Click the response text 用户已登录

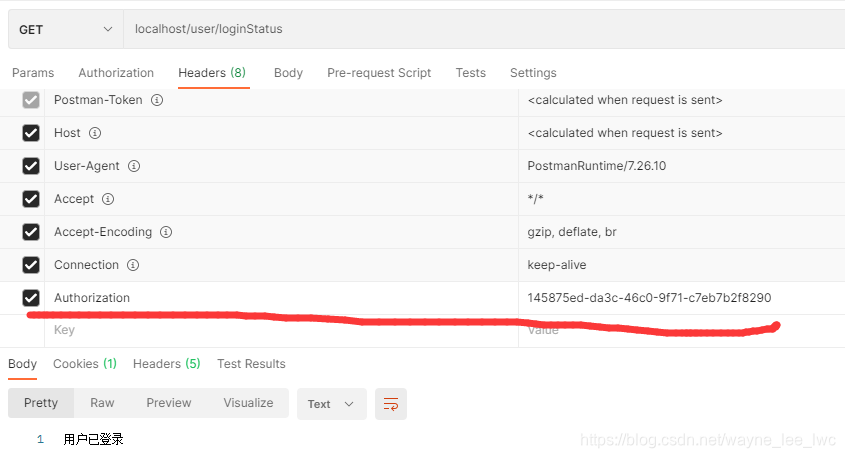(x=93, y=439)
